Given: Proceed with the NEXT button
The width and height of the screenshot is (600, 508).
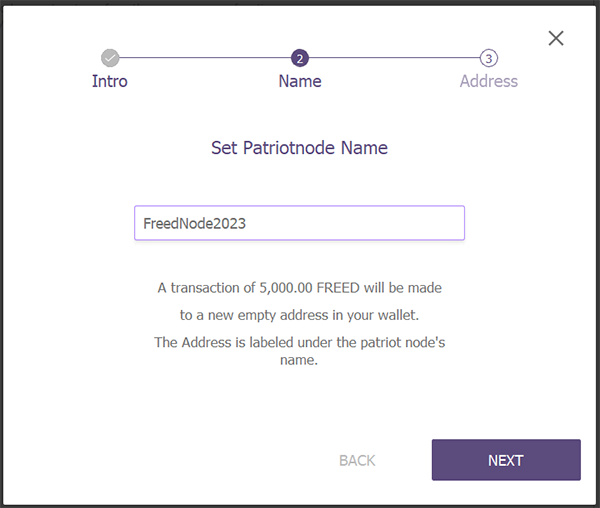Looking at the screenshot, I should [x=506, y=460].
